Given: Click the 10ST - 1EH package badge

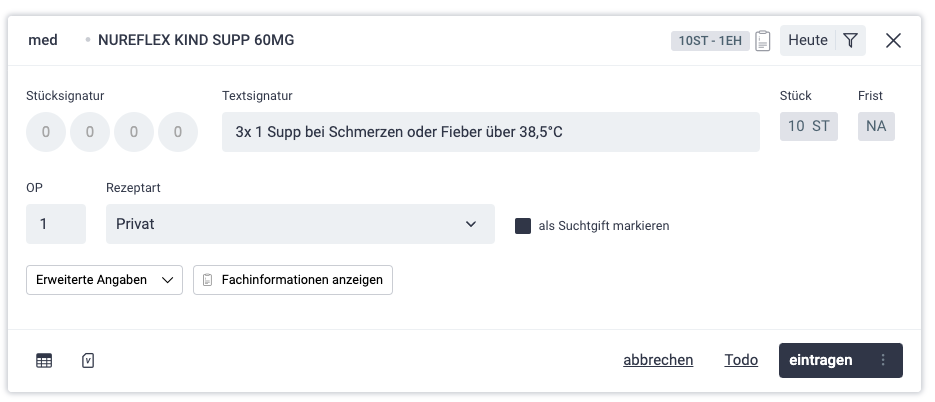Looking at the screenshot, I should coord(709,41).
